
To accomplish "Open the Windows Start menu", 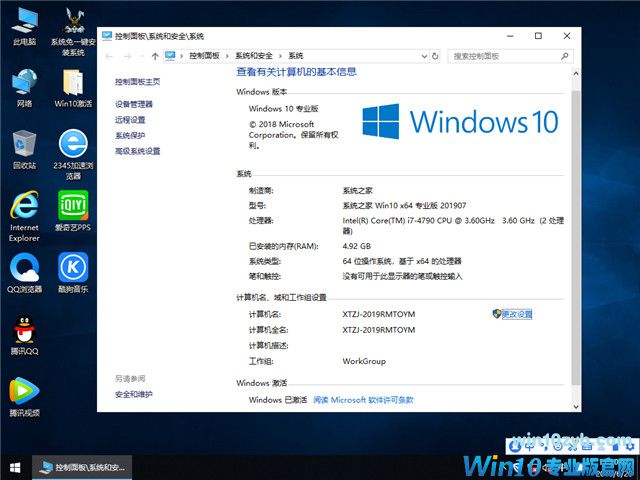I will click(15, 468).
